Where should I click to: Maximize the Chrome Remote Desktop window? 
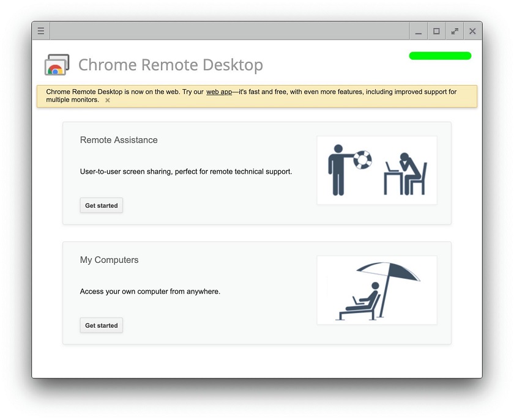tap(436, 31)
